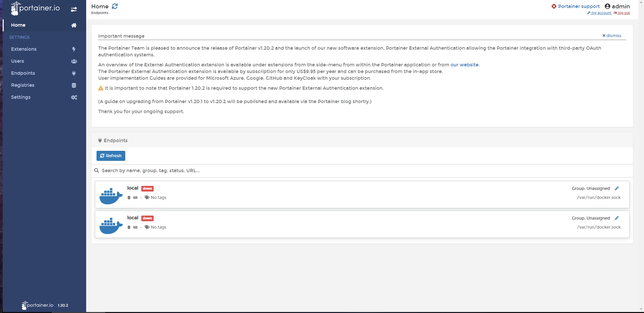Click edit pencil for first local endpoint

pyautogui.click(x=617, y=189)
